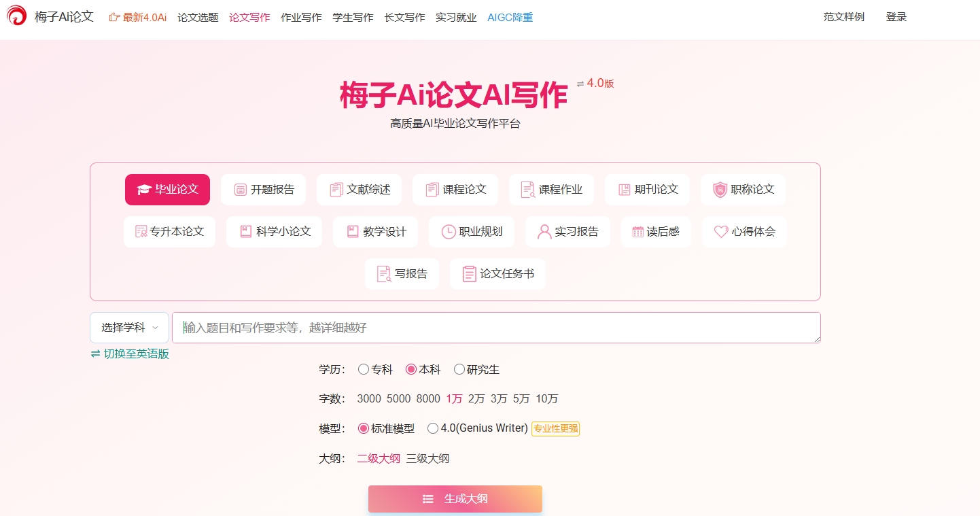Open 作业写作 in the top navigation
This screenshot has width=980, height=516.
(x=301, y=18)
